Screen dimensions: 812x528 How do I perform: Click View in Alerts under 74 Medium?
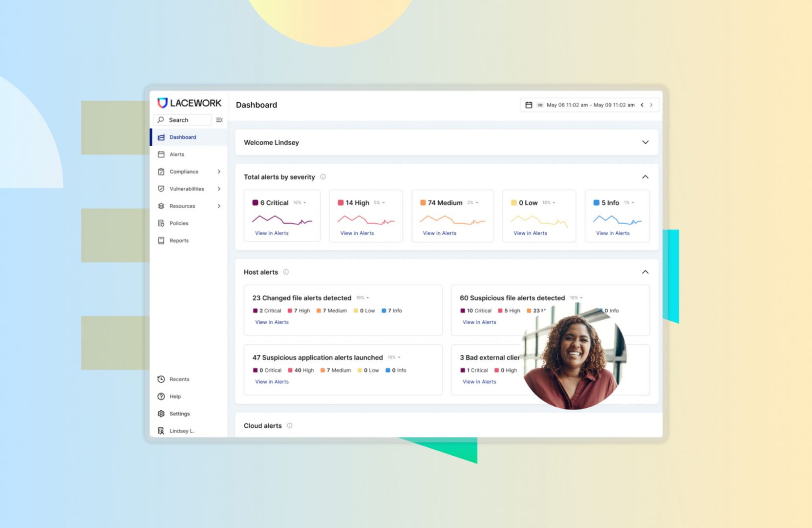439,233
